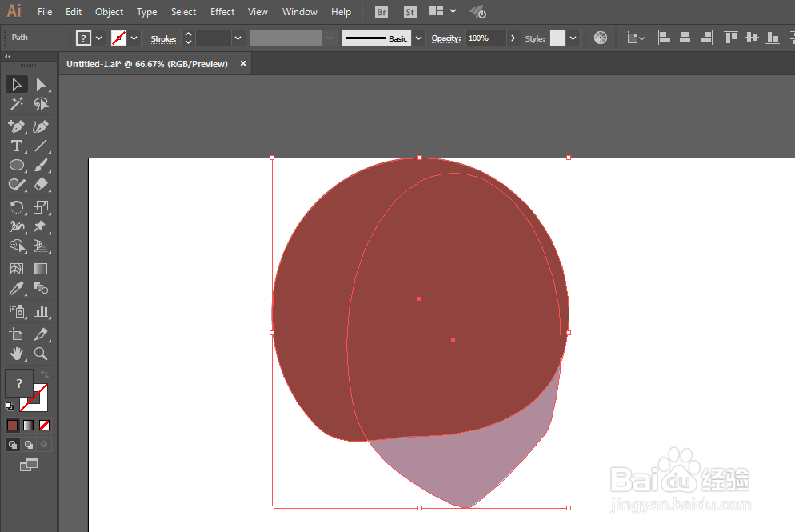This screenshot has height=532, width=795.
Task: Open the graphic Style dropdown
Action: click(573, 38)
